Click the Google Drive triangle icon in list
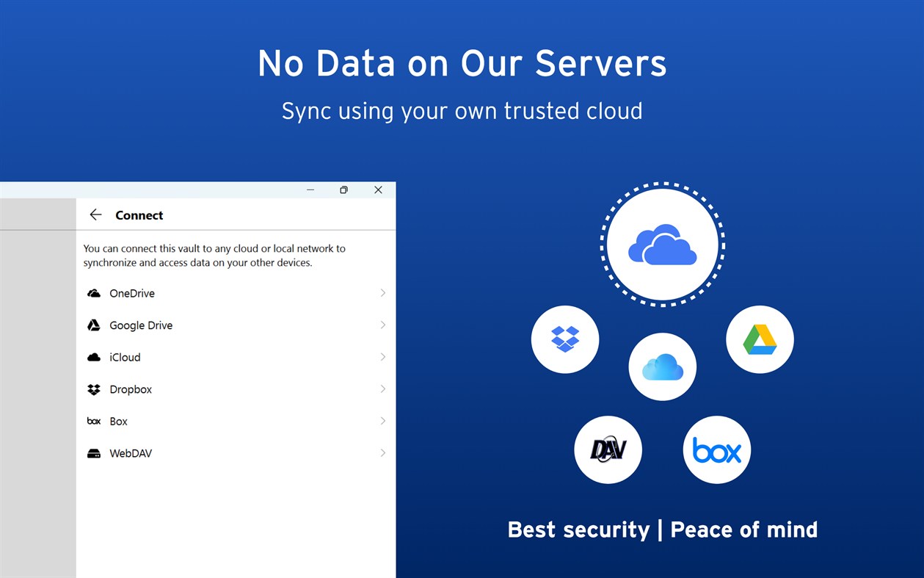This screenshot has width=924, height=578. tap(94, 325)
